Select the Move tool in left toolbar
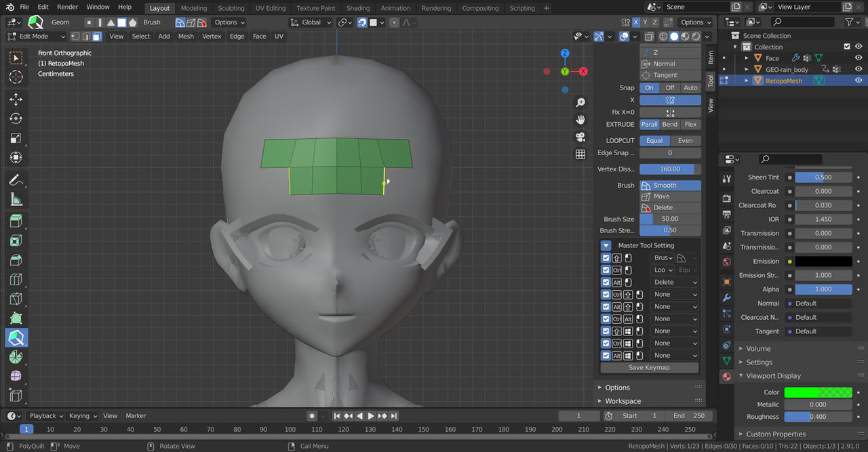This screenshot has width=868, height=452. [16, 100]
